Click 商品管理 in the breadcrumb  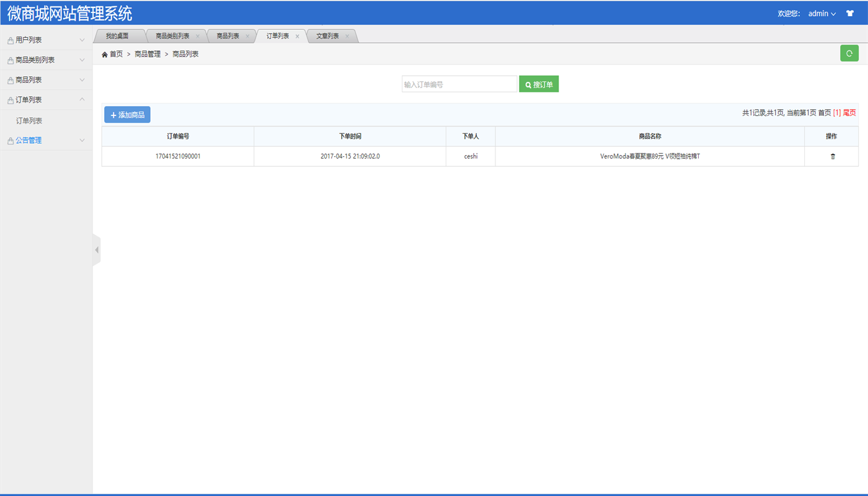[x=148, y=55]
